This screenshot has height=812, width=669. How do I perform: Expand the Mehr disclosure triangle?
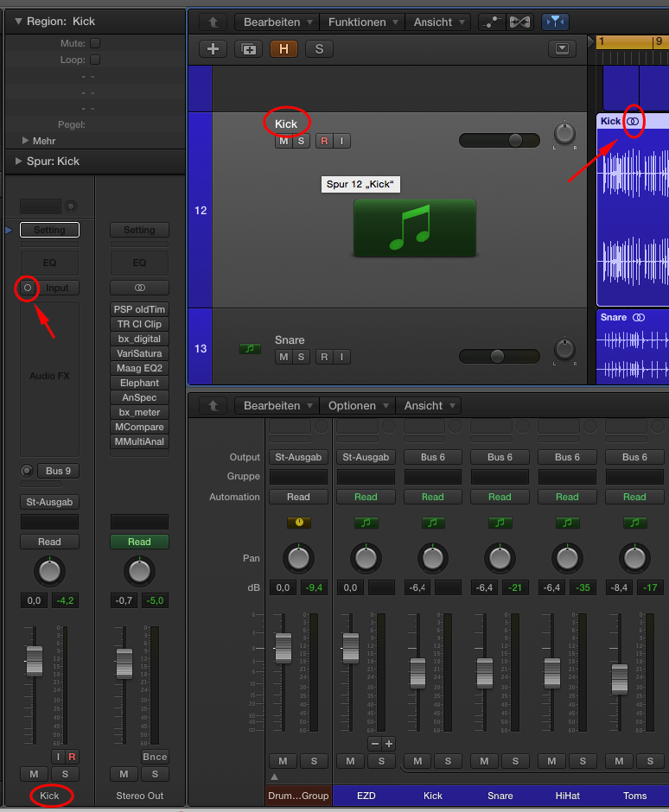25,140
